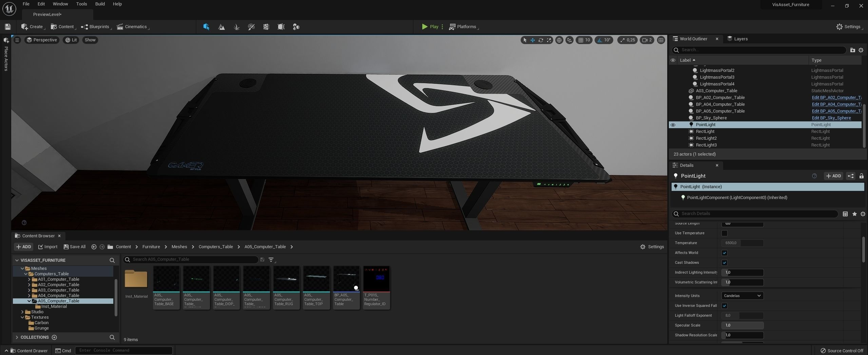The width and height of the screenshot is (868, 355).
Task: Click Content Browser back history arrow
Action: [x=94, y=247]
